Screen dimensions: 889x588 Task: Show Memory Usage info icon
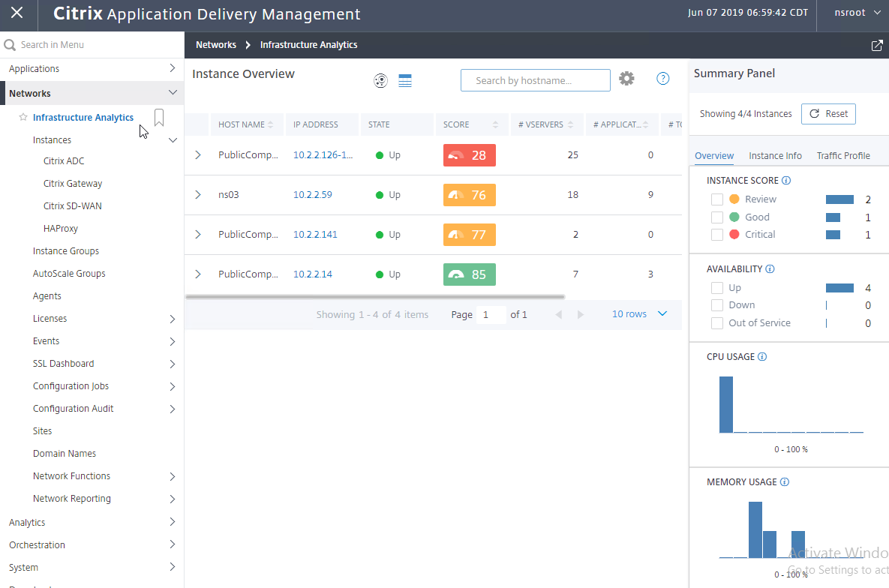[785, 482]
